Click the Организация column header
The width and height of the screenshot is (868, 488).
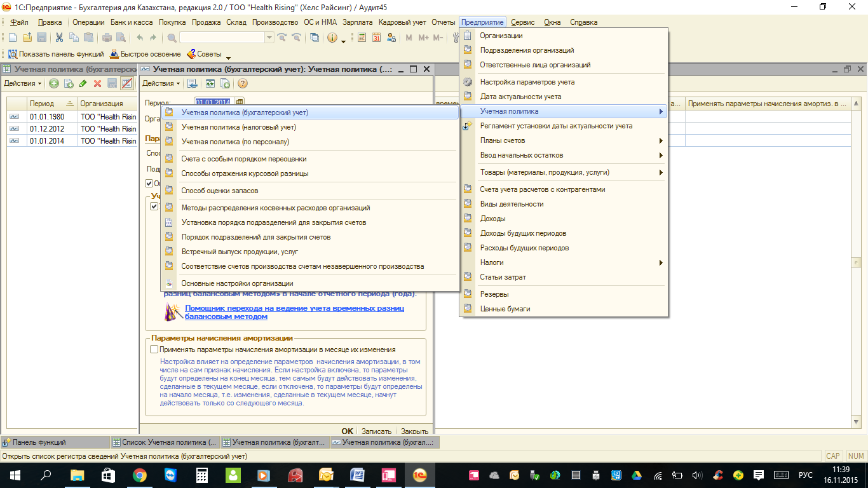click(106, 104)
